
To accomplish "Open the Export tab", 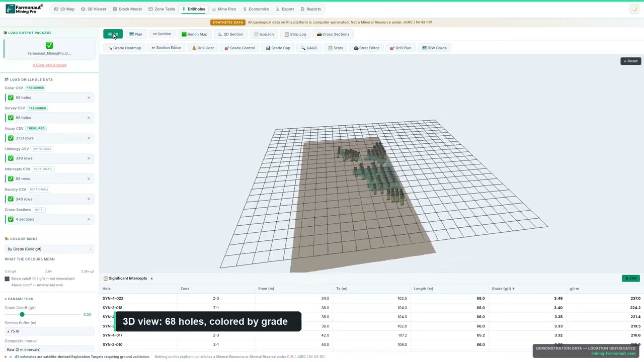I will tap(285, 9).
